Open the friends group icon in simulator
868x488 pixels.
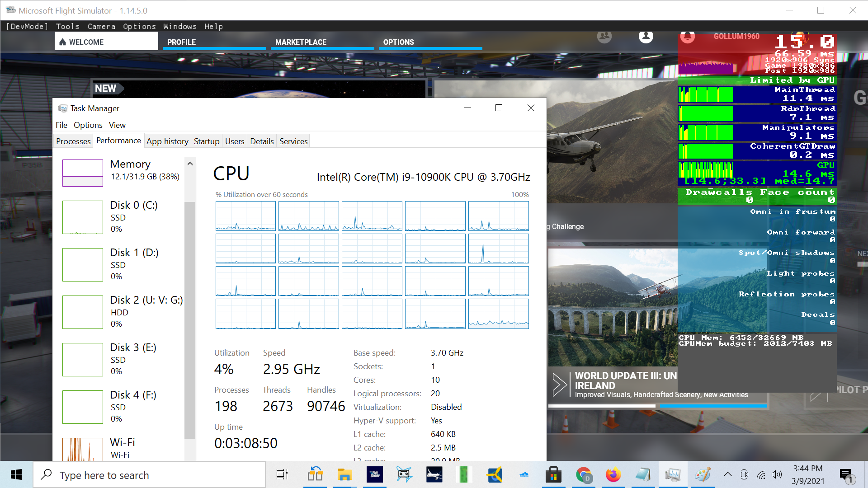coord(604,36)
